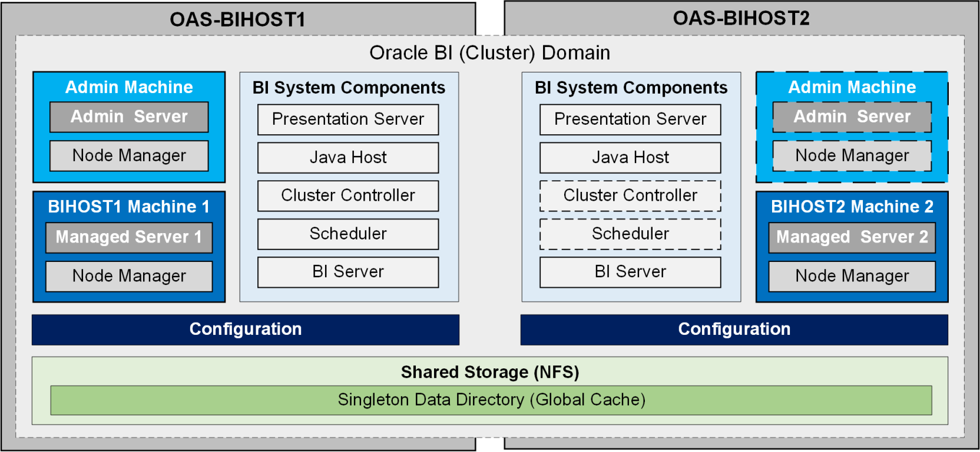Click Node Manager under Managed Server 2
Viewport: 980px width, 452px height.
click(x=852, y=277)
